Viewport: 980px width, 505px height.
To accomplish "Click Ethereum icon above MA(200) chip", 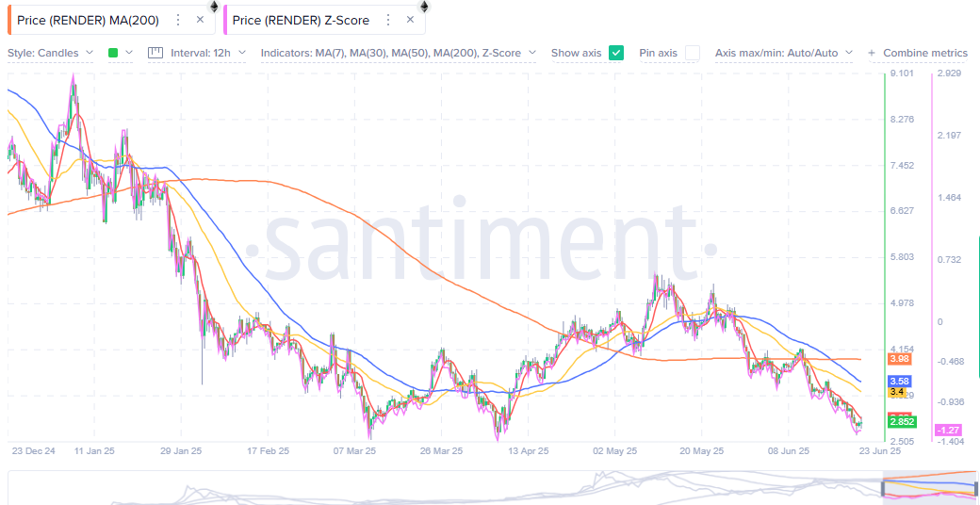I will click(214, 7).
